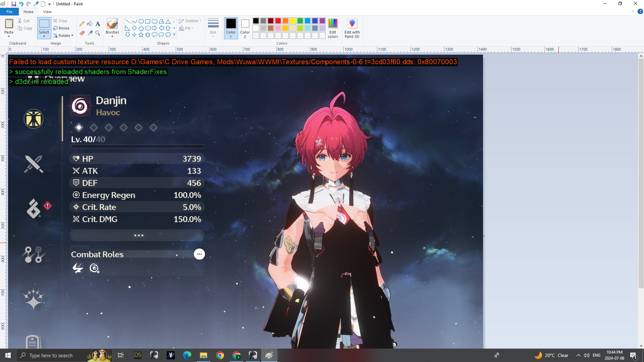Show hidden system tray icons chevron
Image resolution: width=644 pixels, height=362 pixels.
click(x=578, y=355)
